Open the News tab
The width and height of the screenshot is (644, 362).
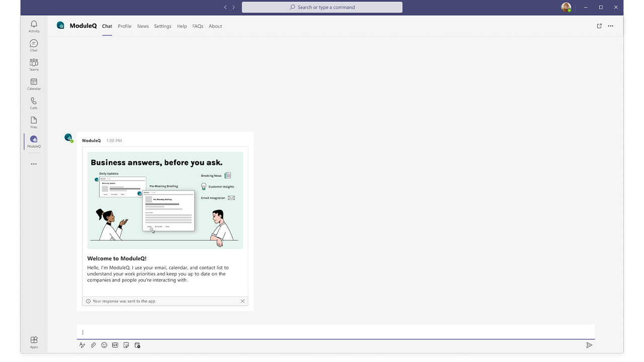point(143,26)
